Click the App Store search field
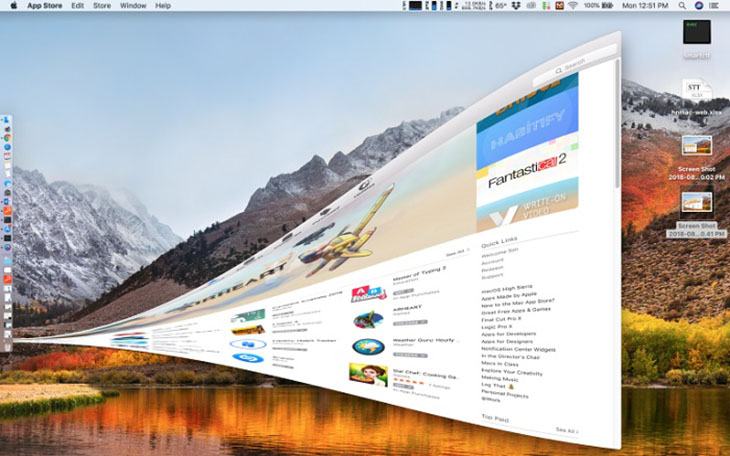Viewport: 730px width, 456px height. (x=574, y=65)
